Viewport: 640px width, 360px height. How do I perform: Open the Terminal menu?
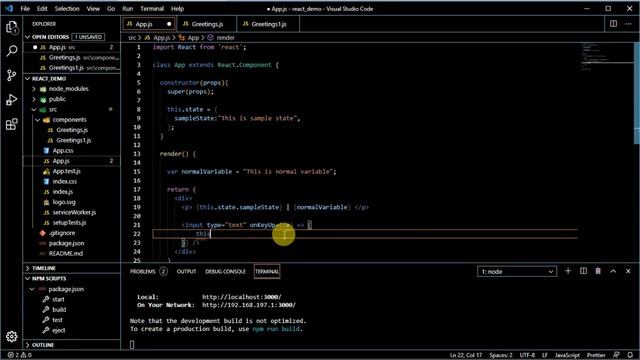click(152, 9)
